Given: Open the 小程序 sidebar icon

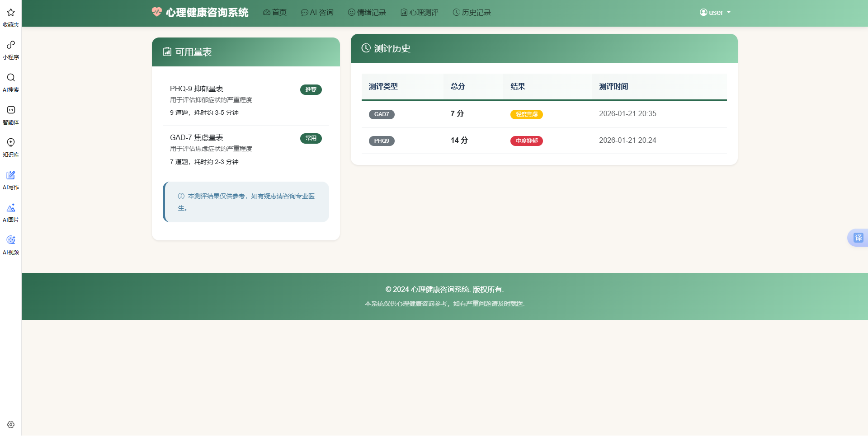Looking at the screenshot, I should click(x=10, y=49).
